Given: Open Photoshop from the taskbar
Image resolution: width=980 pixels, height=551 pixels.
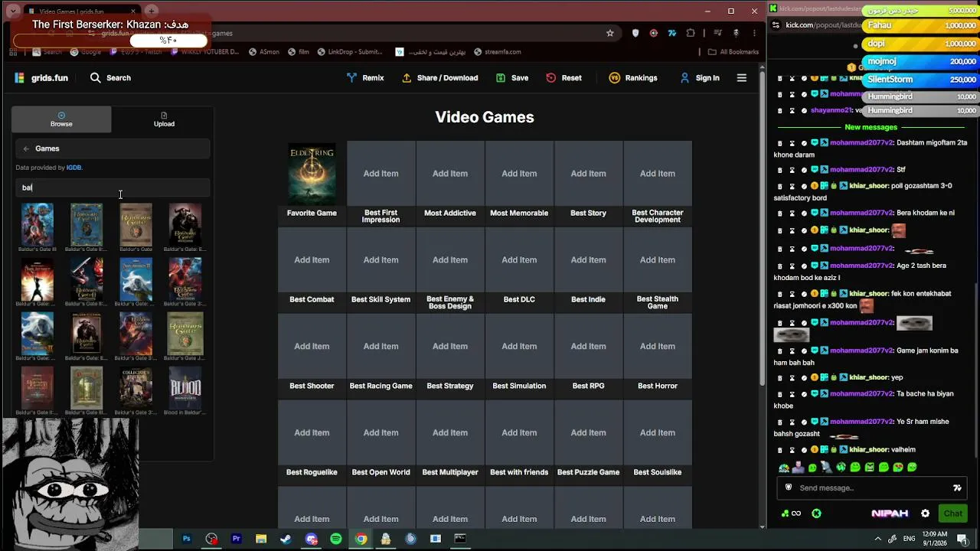Looking at the screenshot, I should click(186, 539).
